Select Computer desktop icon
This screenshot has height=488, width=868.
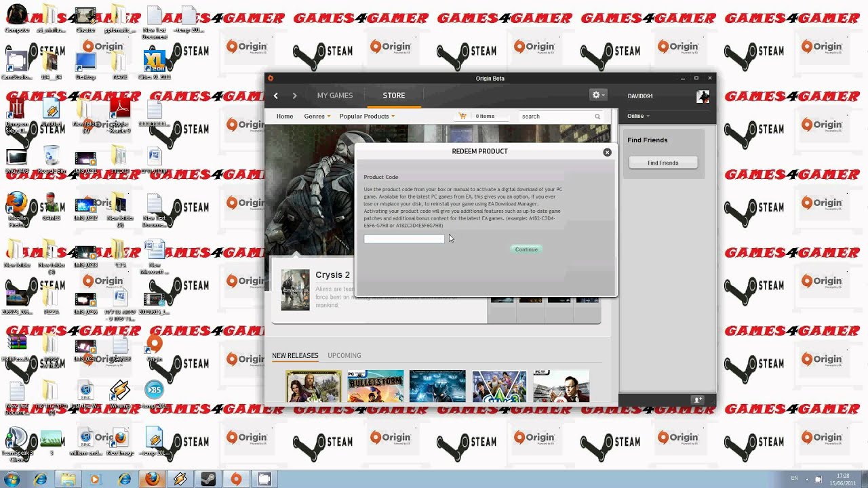click(x=16, y=19)
